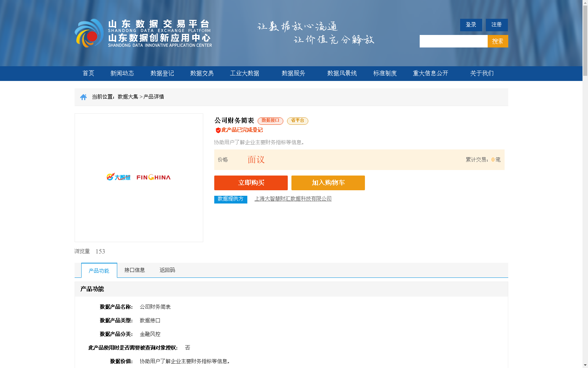
Task: Open 数据风景线 navigation item
Action: (342, 73)
